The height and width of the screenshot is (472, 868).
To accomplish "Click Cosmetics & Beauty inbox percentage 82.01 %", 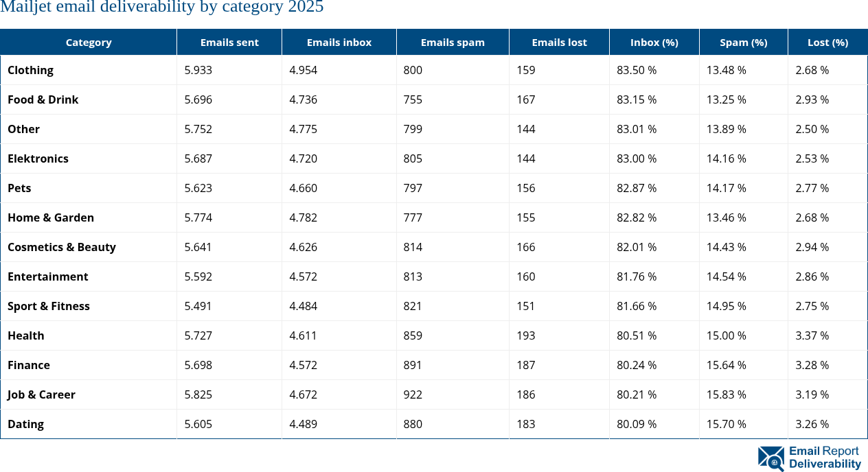I will (637, 247).
